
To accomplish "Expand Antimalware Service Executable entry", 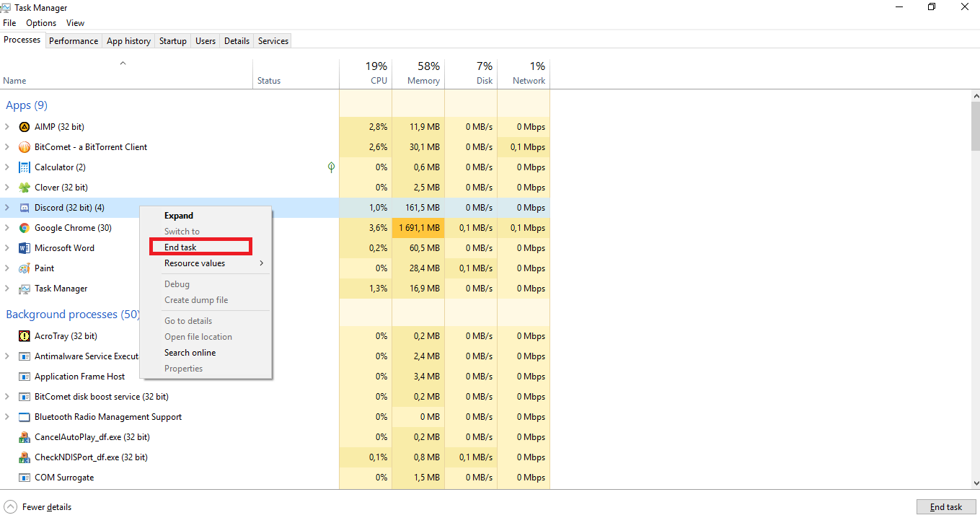I will click(7, 356).
